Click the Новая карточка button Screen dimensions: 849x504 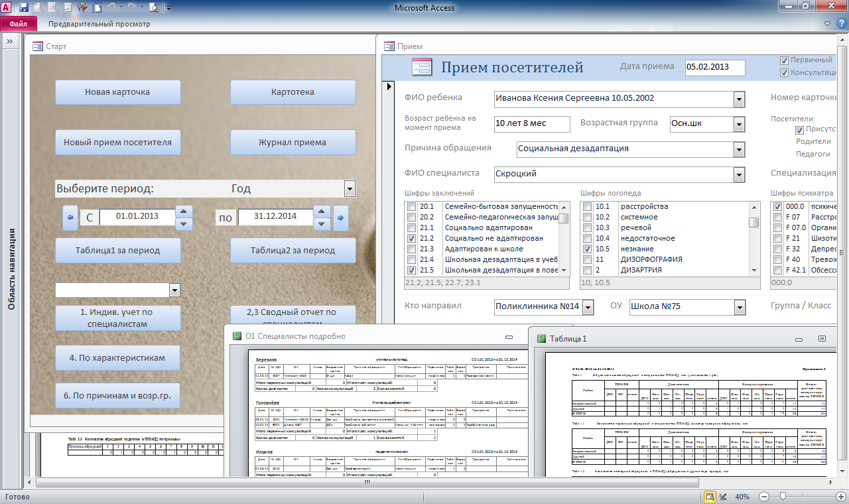pos(117,92)
